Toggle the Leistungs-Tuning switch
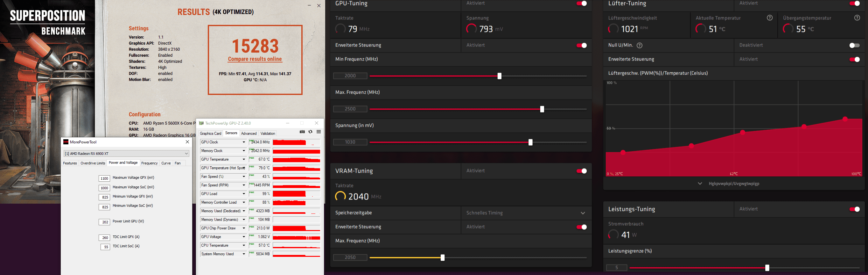This screenshot has width=868, height=275. pyautogui.click(x=855, y=209)
